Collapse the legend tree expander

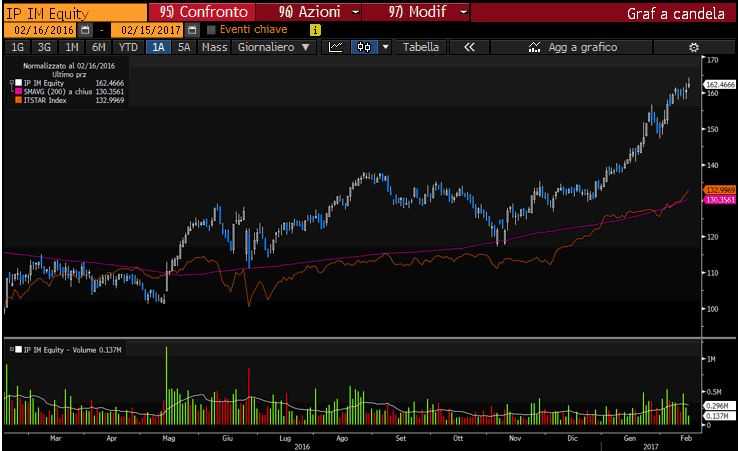coord(12,83)
